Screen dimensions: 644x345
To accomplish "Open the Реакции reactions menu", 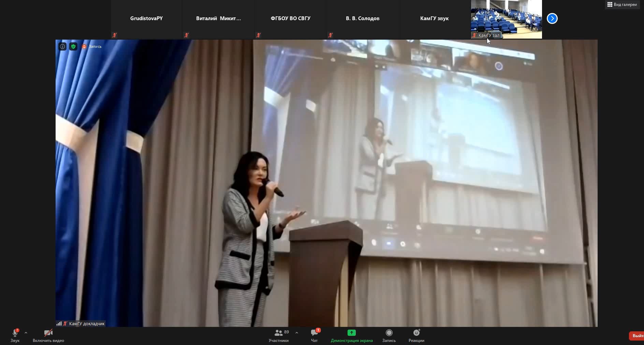I will 416,335.
